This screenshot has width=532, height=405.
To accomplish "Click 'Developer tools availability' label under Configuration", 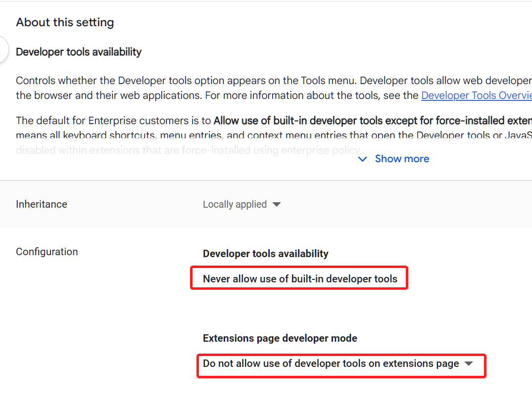I will tap(266, 254).
